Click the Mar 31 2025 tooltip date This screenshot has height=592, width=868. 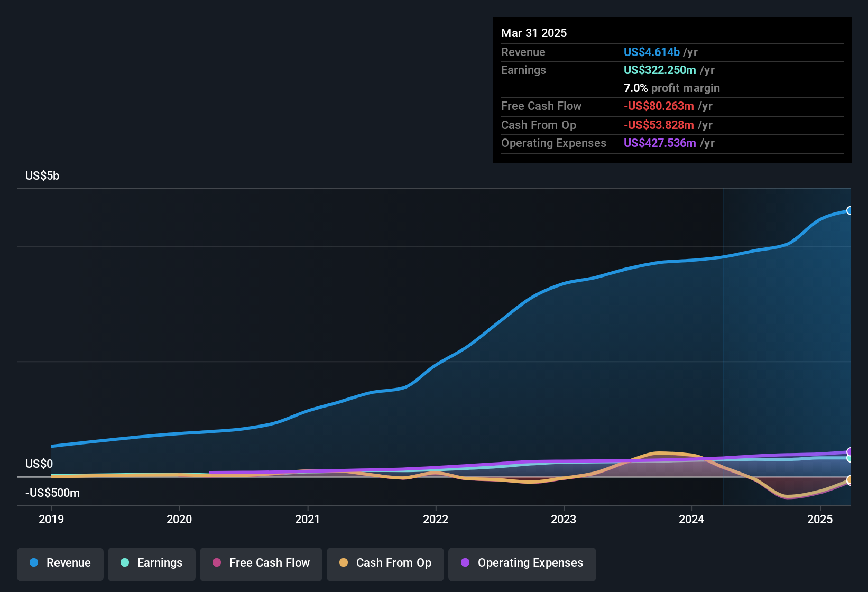pos(534,33)
